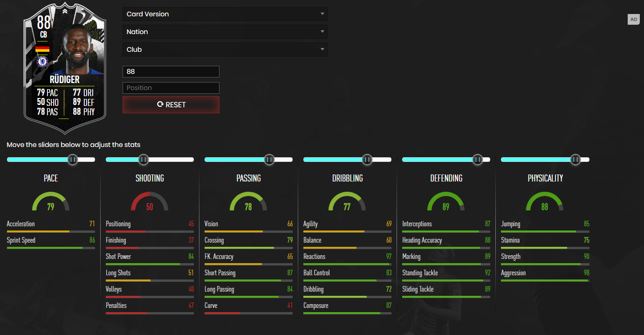Click the PHYSICALITY gauge showing 88
The image size is (644, 335).
[545, 202]
